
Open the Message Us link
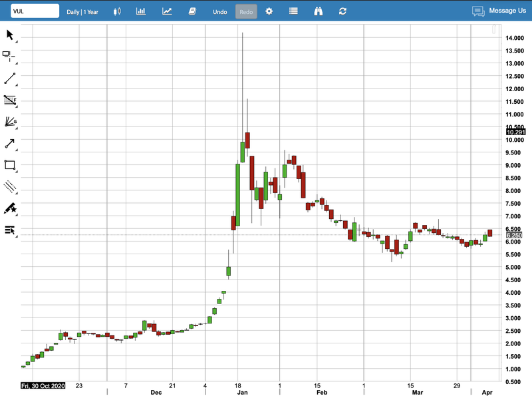507,11
